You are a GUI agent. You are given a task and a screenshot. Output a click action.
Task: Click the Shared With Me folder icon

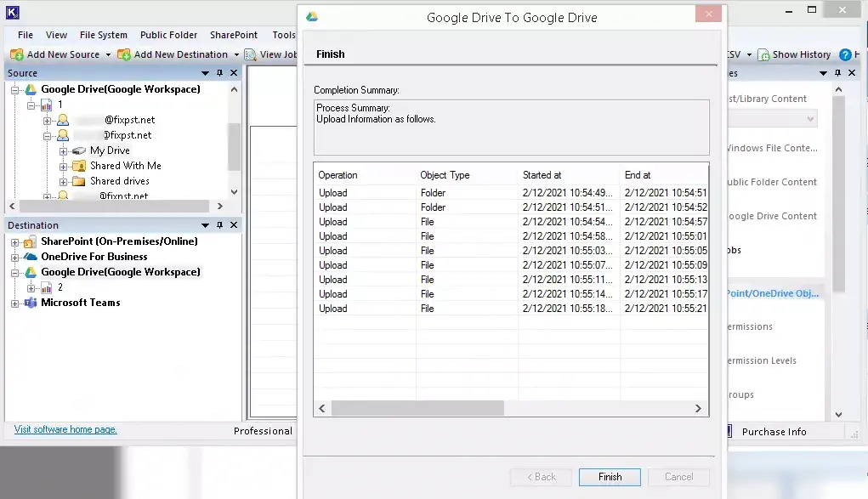tap(79, 166)
